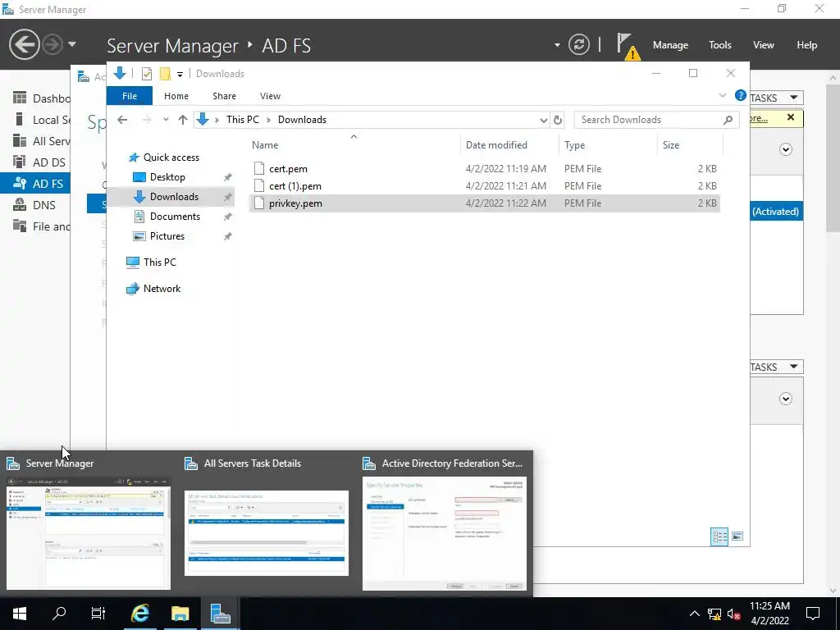840x630 pixels.
Task: Sort by the Date modified column header
Action: pos(509,145)
